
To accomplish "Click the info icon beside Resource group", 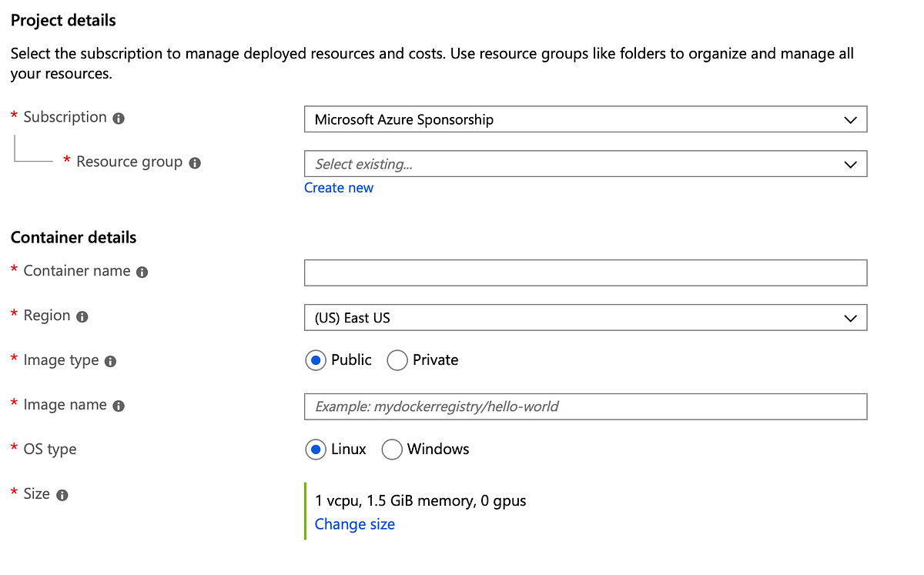I will coord(195,162).
